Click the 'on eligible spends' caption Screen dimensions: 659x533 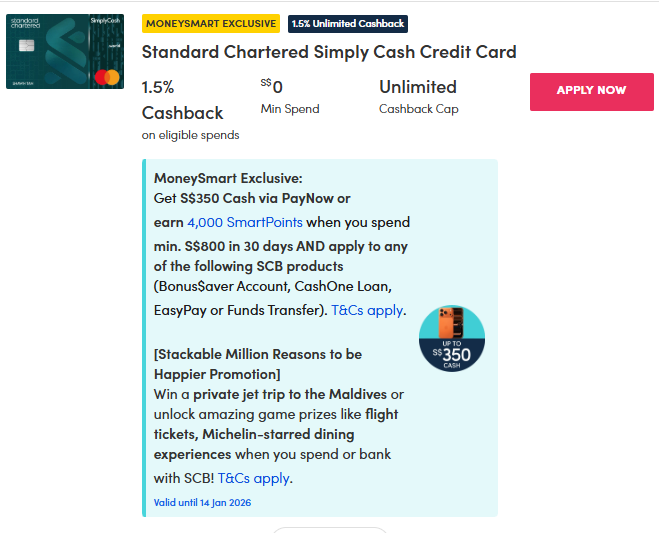pos(190,135)
